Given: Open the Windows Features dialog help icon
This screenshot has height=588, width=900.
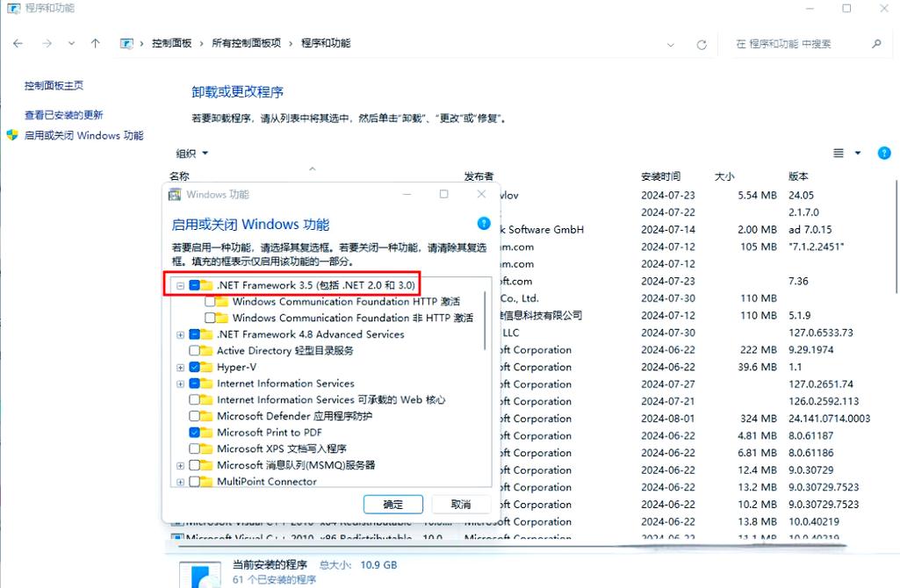Looking at the screenshot, I should (x=484, y=224).
